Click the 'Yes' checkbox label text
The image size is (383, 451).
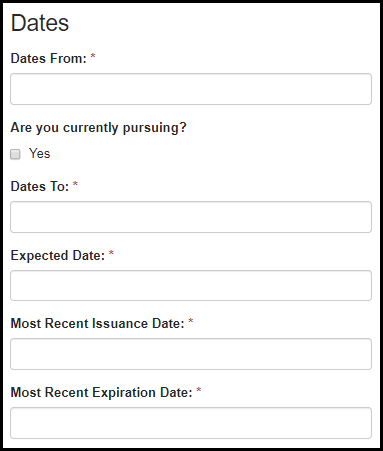click(39, 154)
